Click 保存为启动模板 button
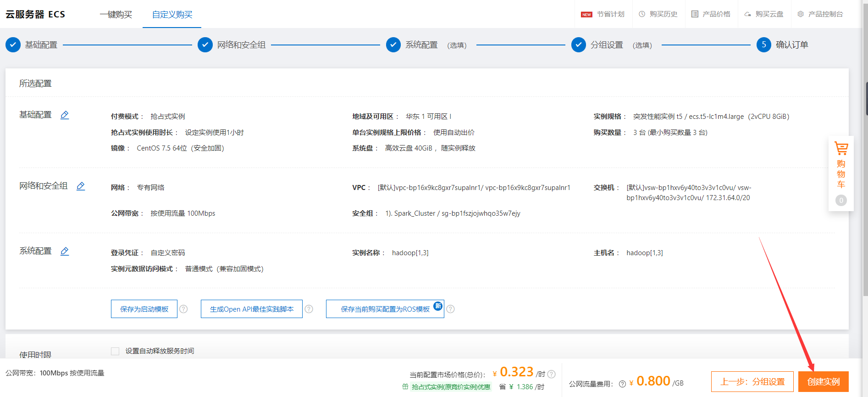This screenshot has height=397, width=868. (144, 309)
